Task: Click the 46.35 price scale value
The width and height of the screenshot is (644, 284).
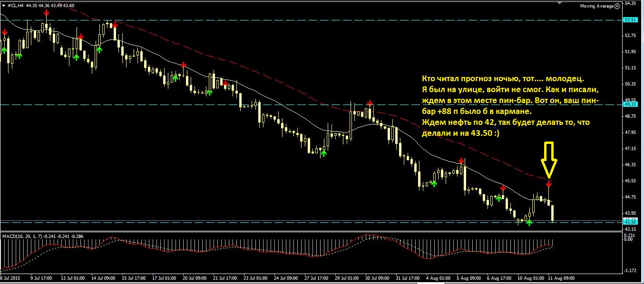Action: tap(631, 165)
